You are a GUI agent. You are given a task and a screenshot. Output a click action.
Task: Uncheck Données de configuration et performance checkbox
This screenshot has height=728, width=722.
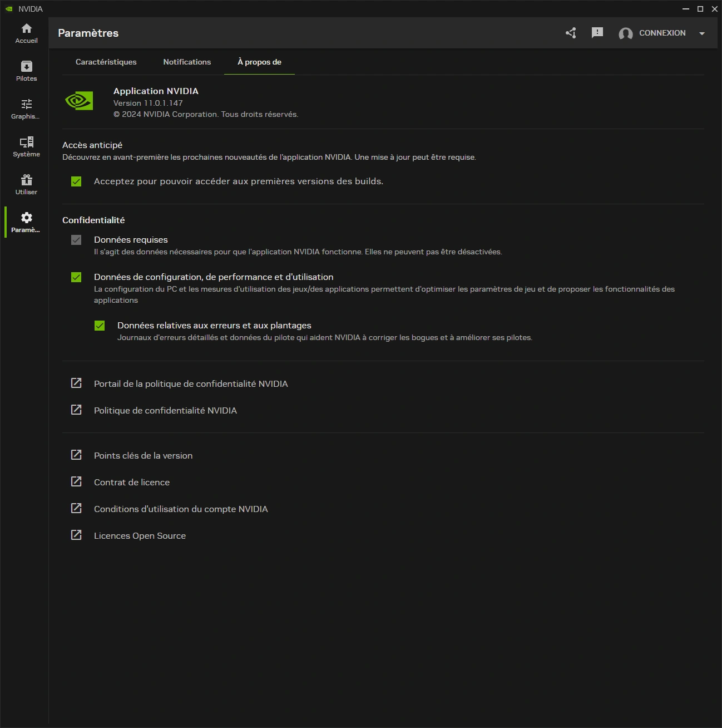[x=76, y=277]
